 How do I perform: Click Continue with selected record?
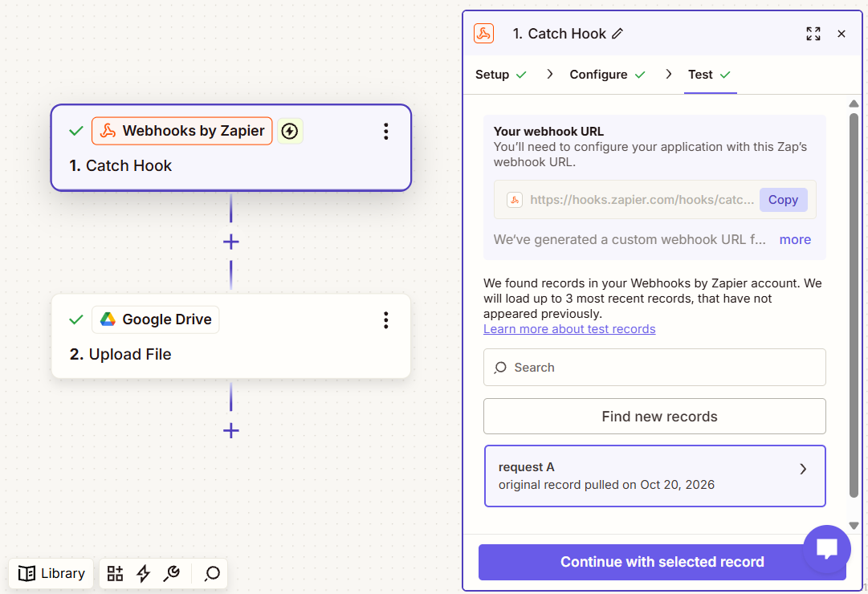click(x=662, y=563)
